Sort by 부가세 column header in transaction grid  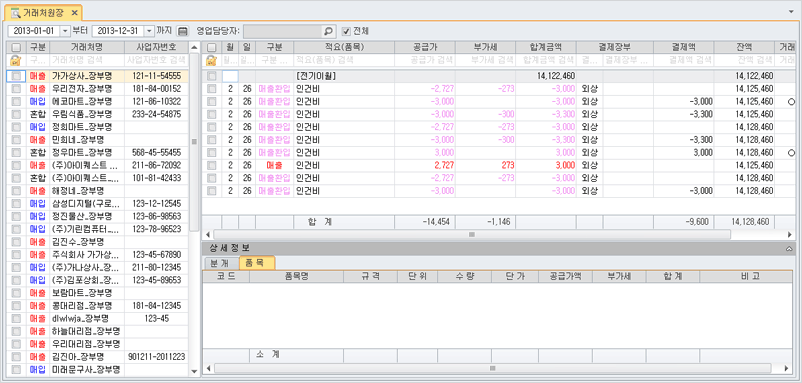[485, 48]
